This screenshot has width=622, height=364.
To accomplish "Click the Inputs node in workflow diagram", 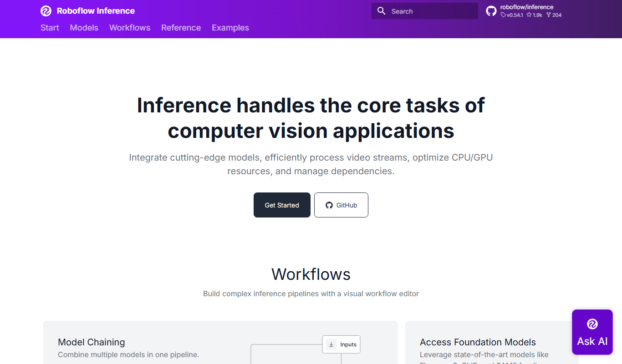I will (342, 344).
